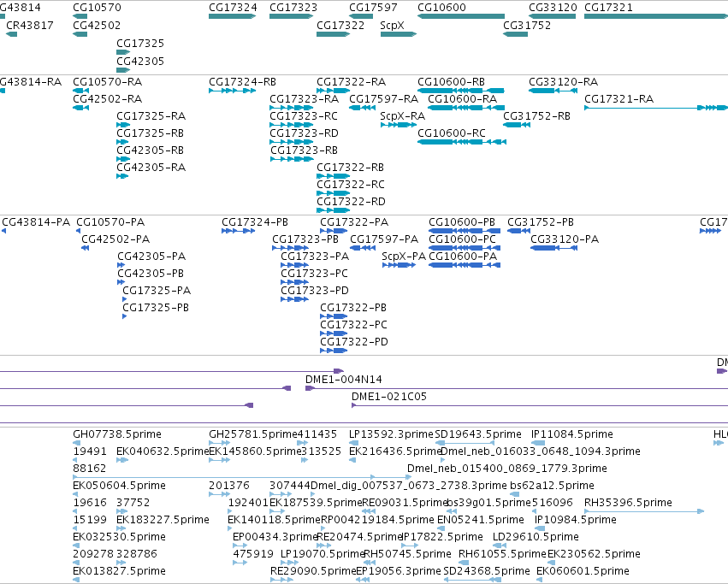The width and height of the screenshot is (728, 584).
Task: Select protein CG17597-PA
Action: tap(363, 248)
